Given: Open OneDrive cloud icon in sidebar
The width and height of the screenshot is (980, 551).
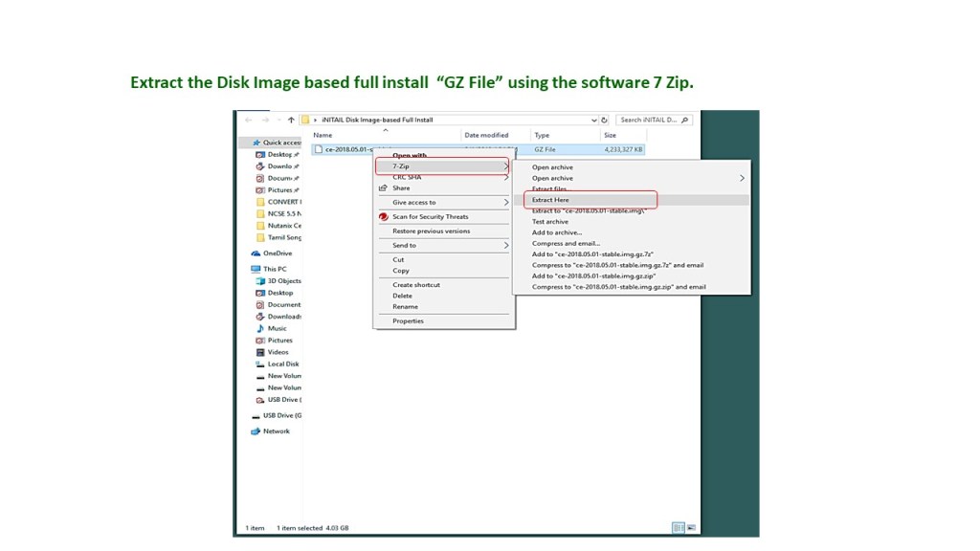Looking at the screenshot, I should 256,253.
